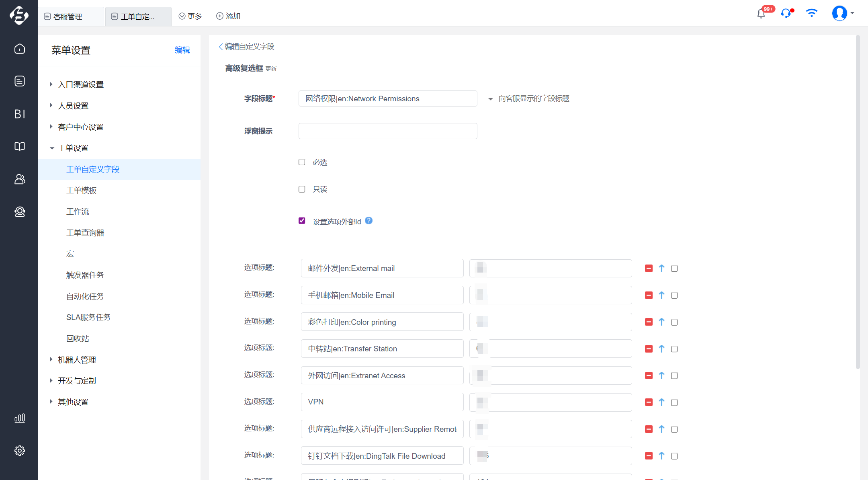Enable the 必选 checkbox
The width and height of the screenshot is (868, 480).
coord(302,162)
